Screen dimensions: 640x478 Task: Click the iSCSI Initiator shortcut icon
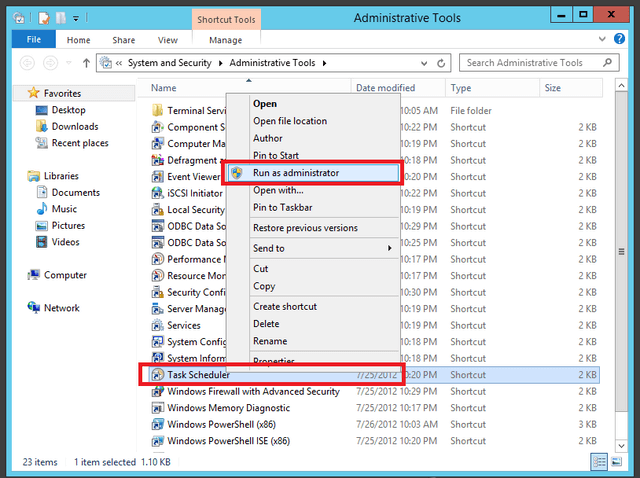point(158,193)
